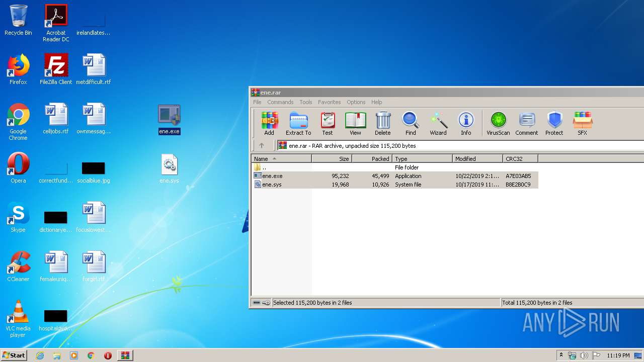This screenshot has width=644, height=362.
Task: Launch the Wizard tool
Action: point(438,124)
